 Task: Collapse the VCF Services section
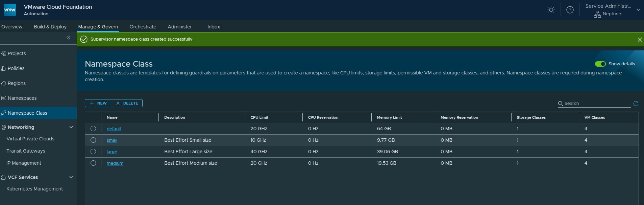(71, 177)
